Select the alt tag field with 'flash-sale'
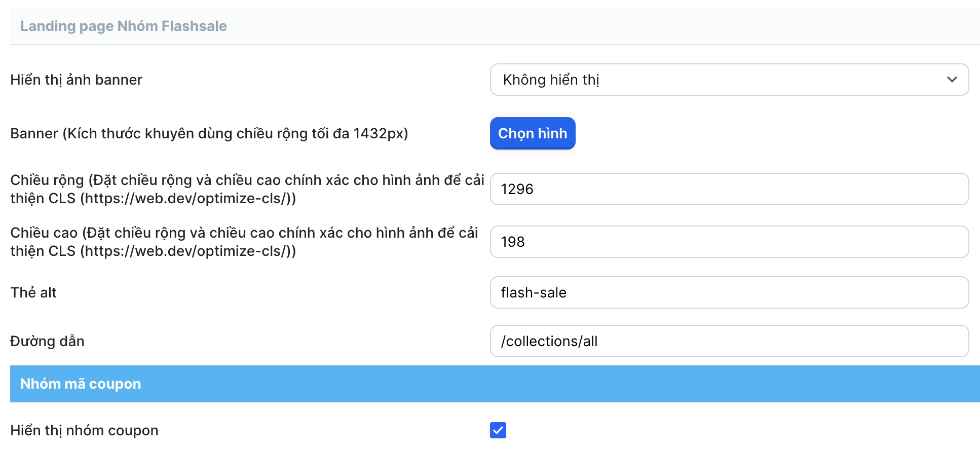Screen dimensions: 980x450 click(x=729, y=292)
